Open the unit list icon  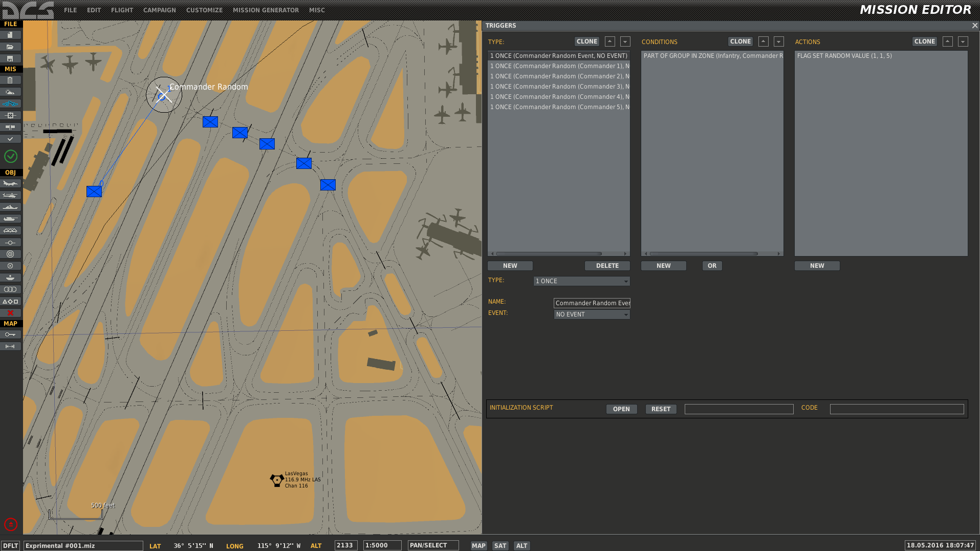click(10, 301)
